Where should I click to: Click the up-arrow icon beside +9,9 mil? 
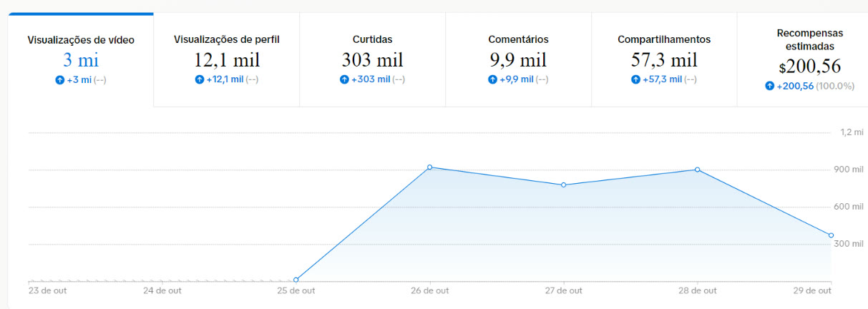pyautogui.click(x=492, y=79)
